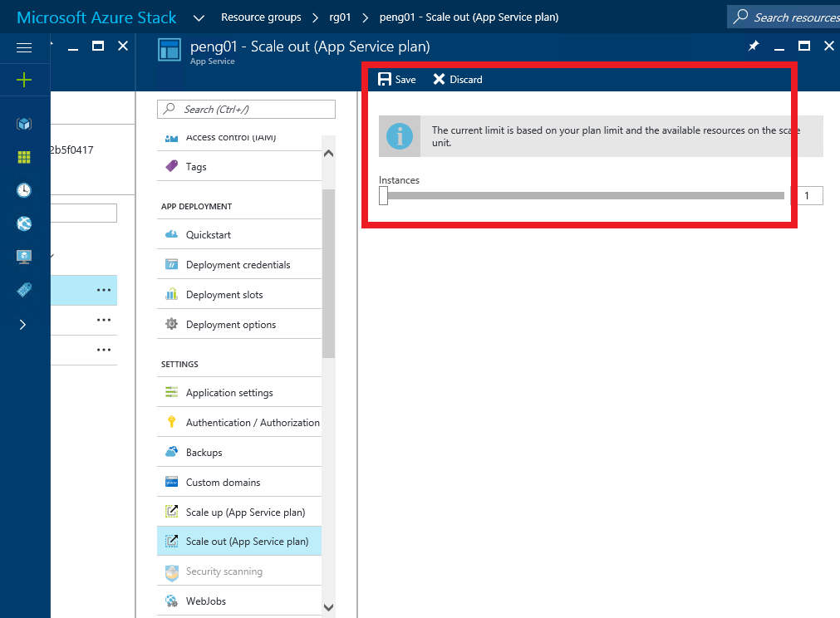Open ellipsis menu on the last row

pos(104,350)
